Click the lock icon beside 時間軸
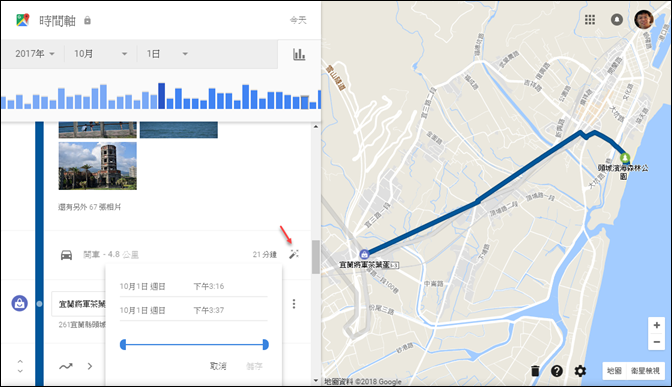 [x=87, y=21]
